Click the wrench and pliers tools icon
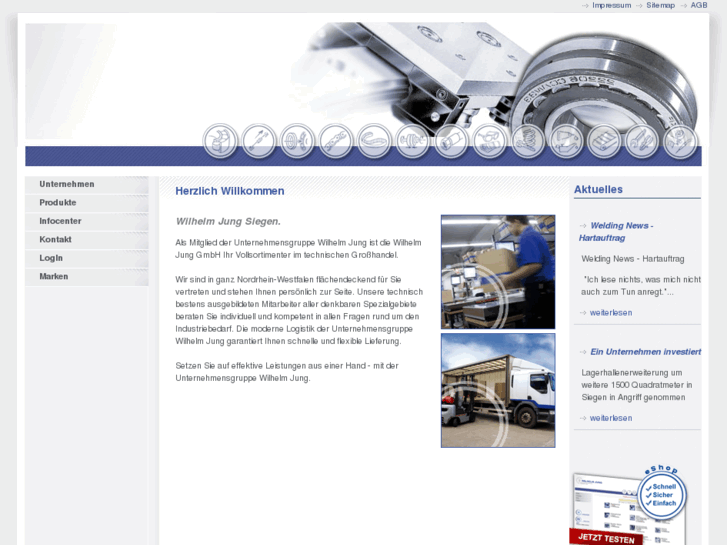The height and width of the screenshot is (545, 727). click(x=642, y=141)
